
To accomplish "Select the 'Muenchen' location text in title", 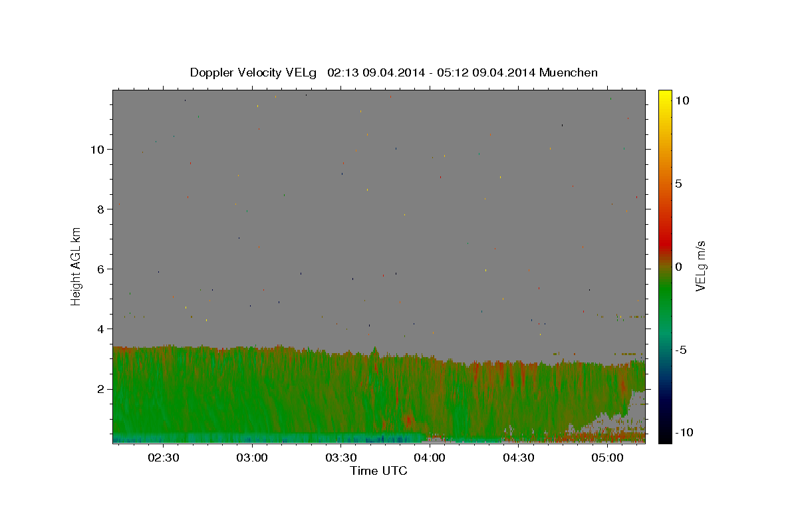I will tap(569, 72).
